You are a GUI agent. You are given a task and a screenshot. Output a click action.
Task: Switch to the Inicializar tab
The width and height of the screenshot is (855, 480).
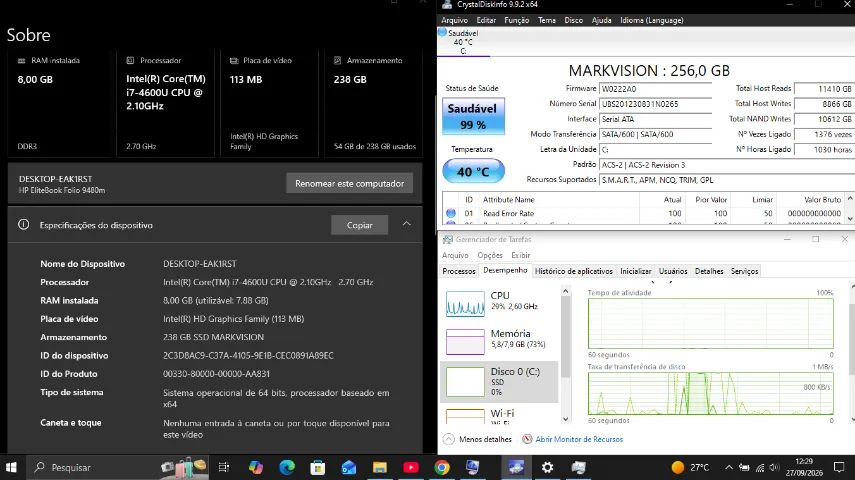click(x=636, y=271)
